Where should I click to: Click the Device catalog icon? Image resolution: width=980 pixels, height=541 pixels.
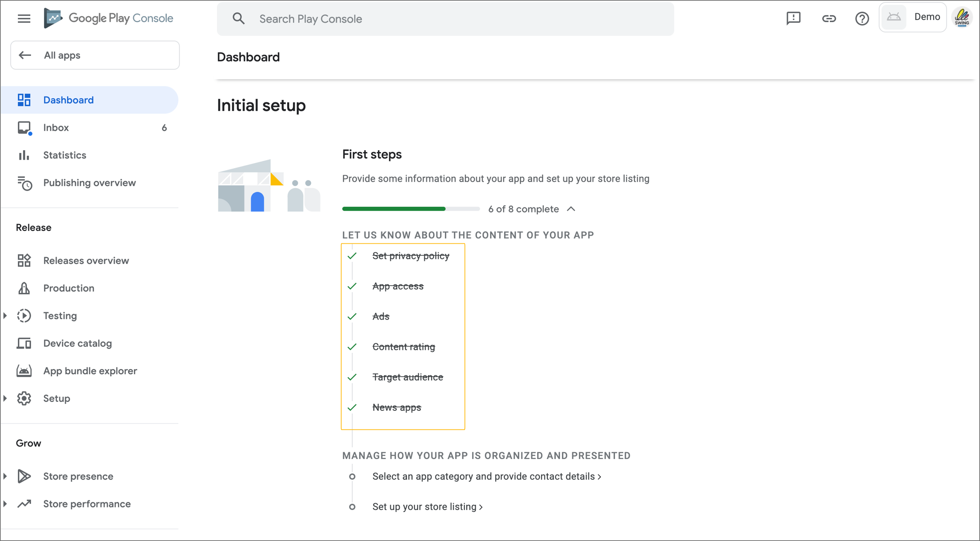coord(24,343)
